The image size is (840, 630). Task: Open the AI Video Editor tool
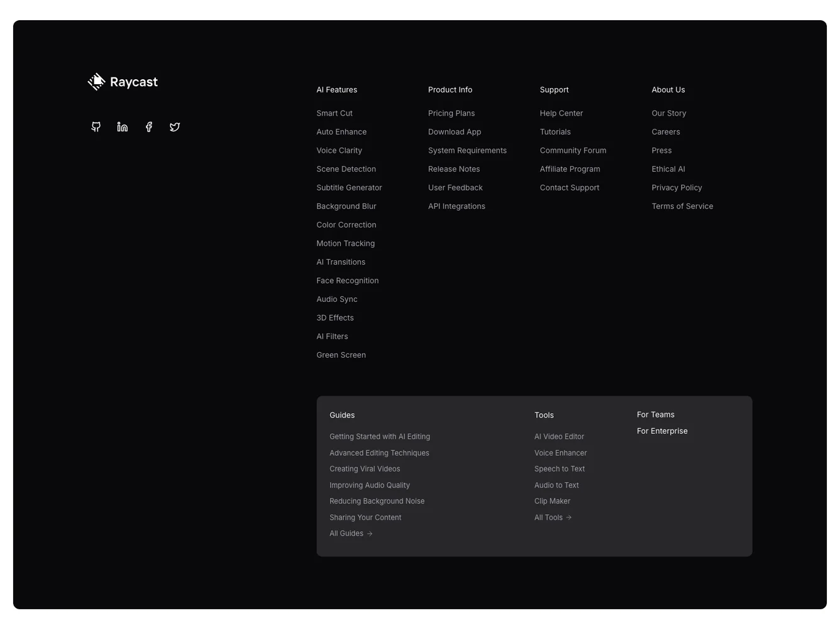coord(559,436)
